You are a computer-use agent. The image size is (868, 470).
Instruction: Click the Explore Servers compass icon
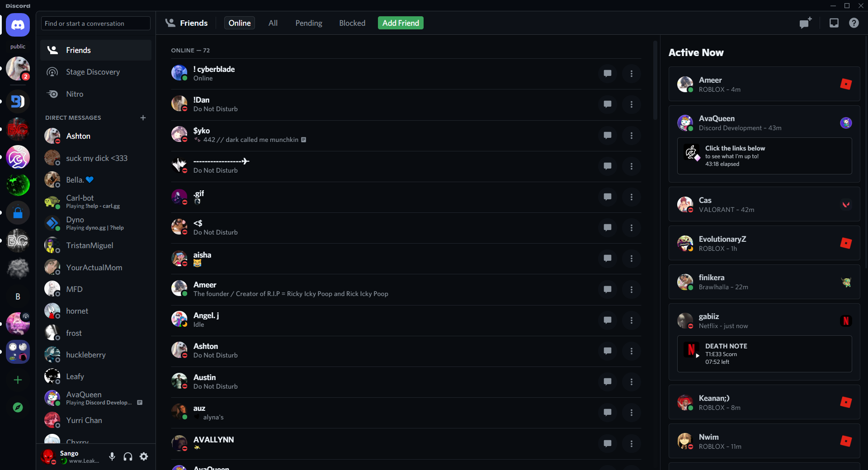[x=18, y=407]
